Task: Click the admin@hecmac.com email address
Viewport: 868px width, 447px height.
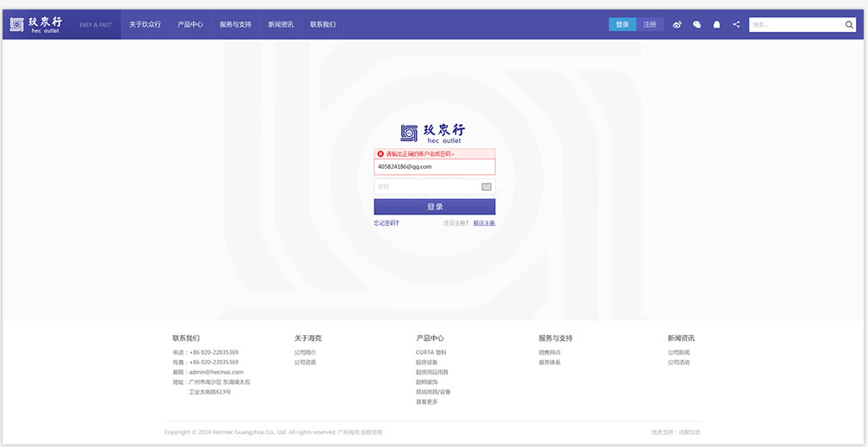Action: [x=216, y=372]
